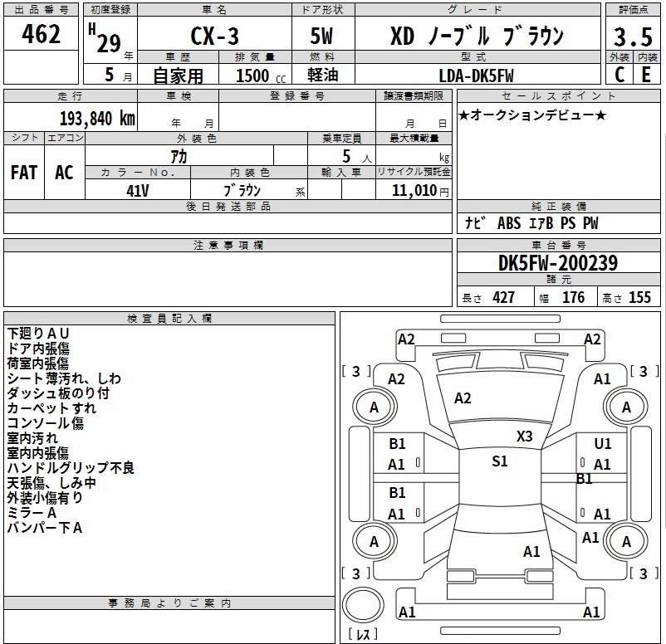
Task: Click the note 室内内張傷
Action: (x=38, y=453)
